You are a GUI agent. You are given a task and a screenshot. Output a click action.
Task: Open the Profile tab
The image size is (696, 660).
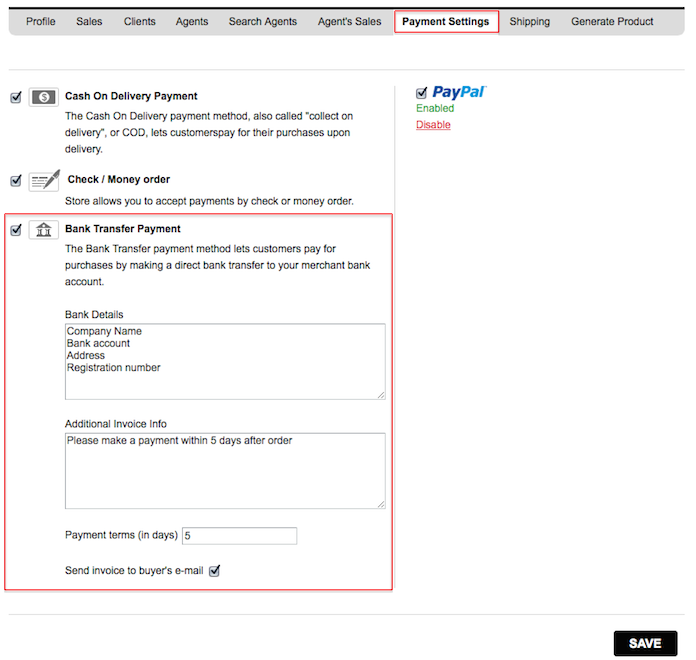coord(41,21)
